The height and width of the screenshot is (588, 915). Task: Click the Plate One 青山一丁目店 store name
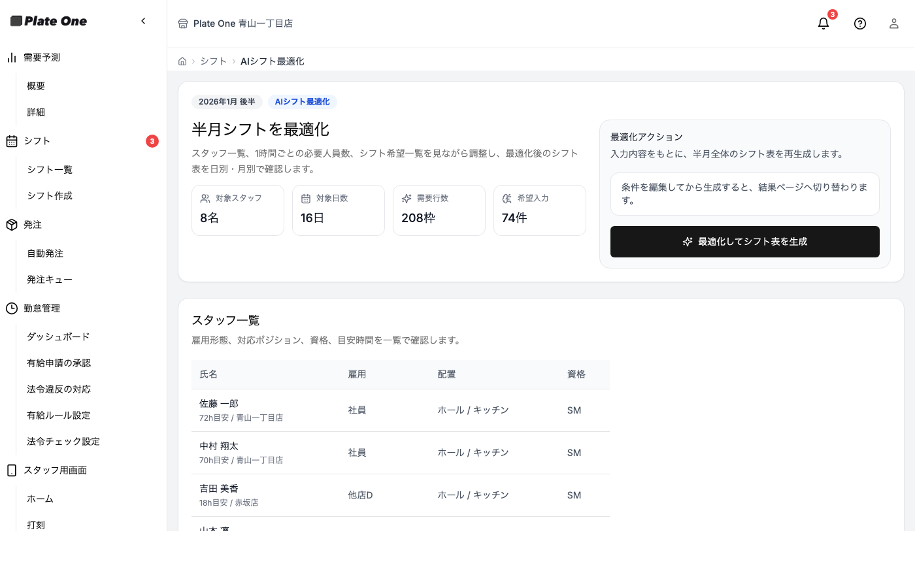(x=243, y=24)
